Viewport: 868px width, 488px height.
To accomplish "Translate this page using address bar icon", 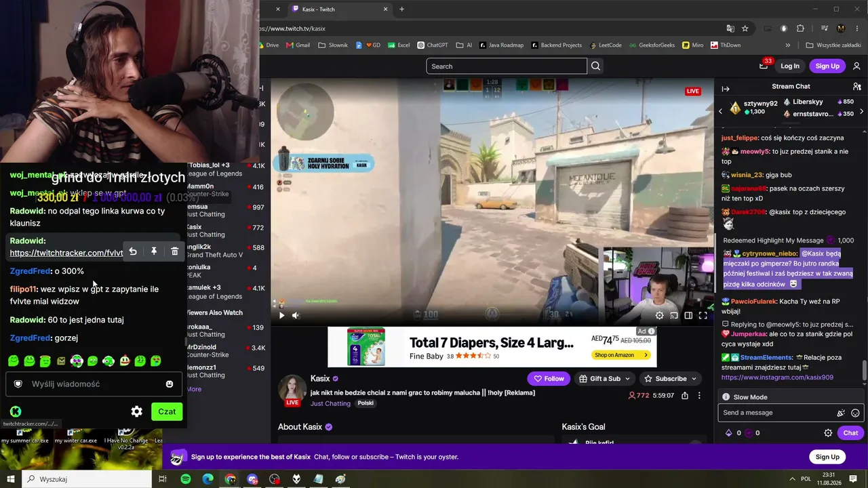I will pyautogui.click(x=730, y=28).
